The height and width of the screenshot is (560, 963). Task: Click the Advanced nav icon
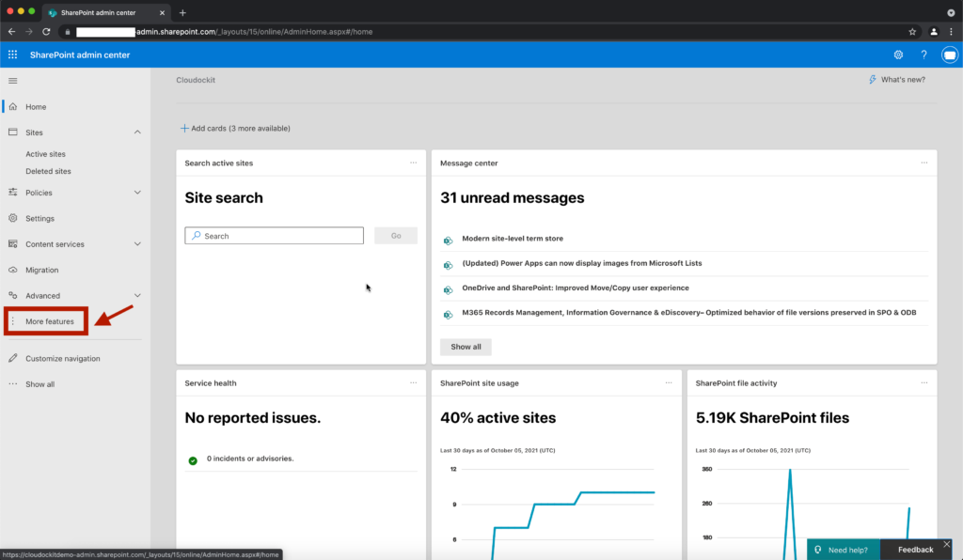click(x=13, y=295)
